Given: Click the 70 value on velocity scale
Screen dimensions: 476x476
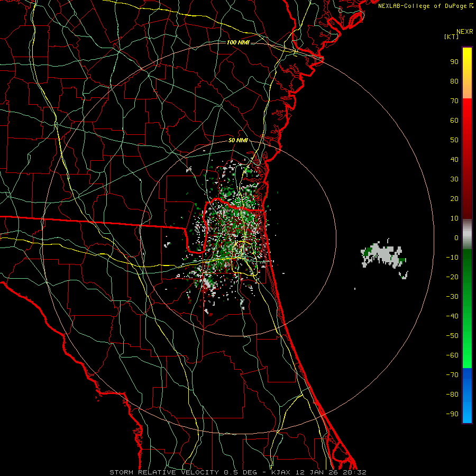Looking at the screenshot, I should point(454,101).
